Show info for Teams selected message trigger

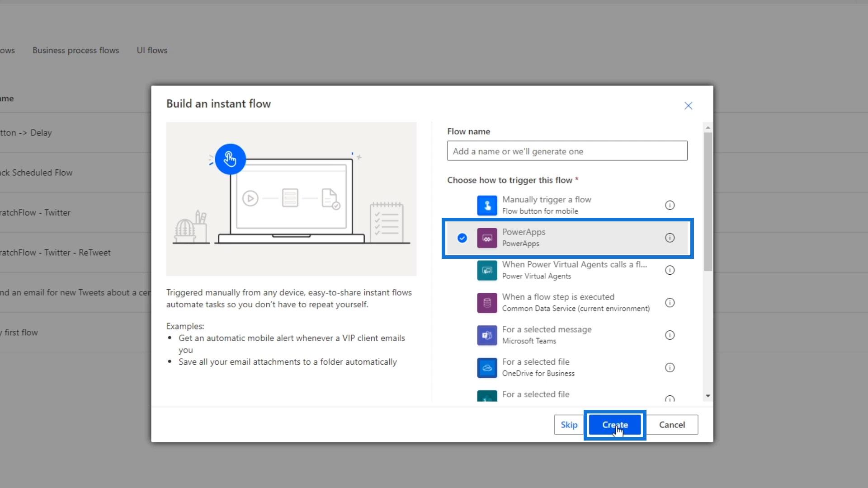point(670,335)
